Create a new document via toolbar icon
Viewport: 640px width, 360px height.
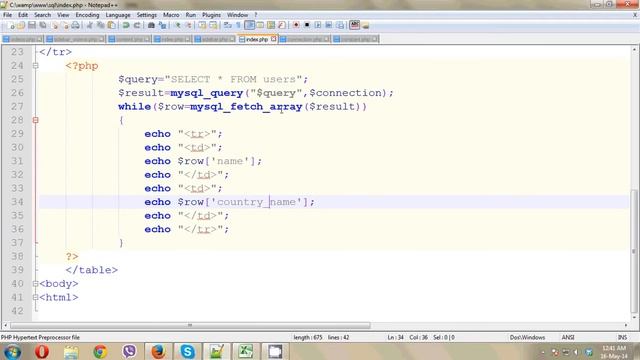point(11,25)
